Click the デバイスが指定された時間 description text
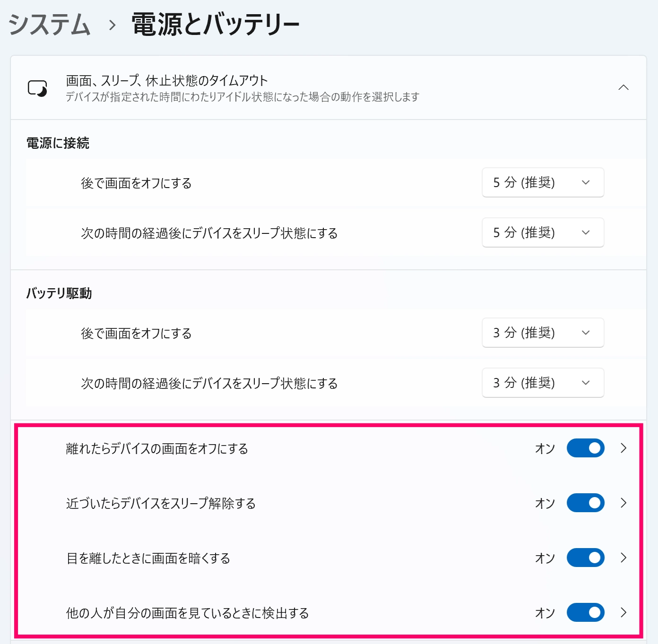The height and width of the screenshot is (644, 658). click(x=242, y=97)
